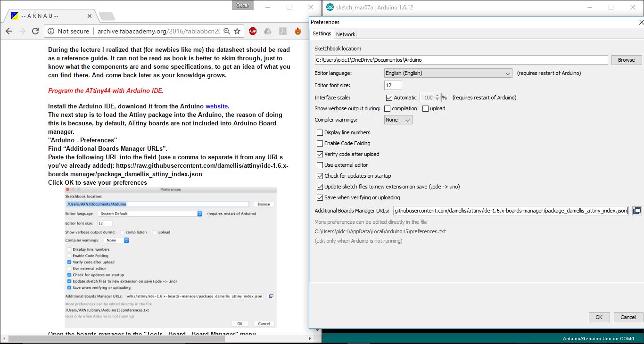Open zoom magnifier icon in address bar
Viewport: 644px width, 344px height.
227,31
